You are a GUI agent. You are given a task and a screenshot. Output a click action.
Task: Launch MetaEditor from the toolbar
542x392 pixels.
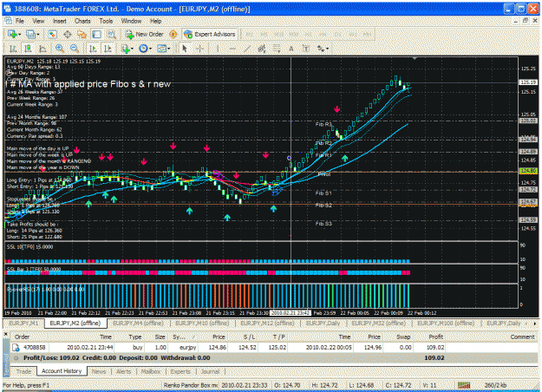pyautogui.click(x=173, y=34)
